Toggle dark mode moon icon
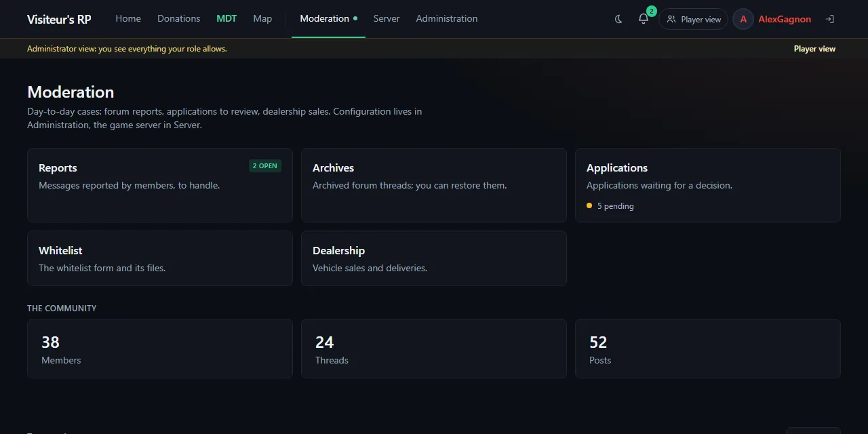 (x=618, y=19)
